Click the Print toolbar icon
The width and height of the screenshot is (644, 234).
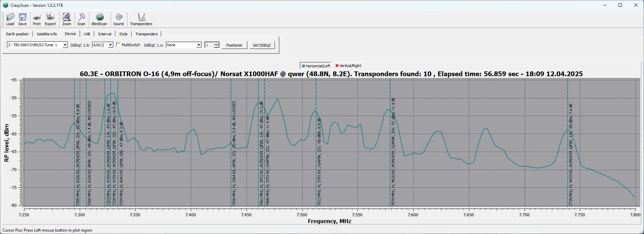coord(37,19)
